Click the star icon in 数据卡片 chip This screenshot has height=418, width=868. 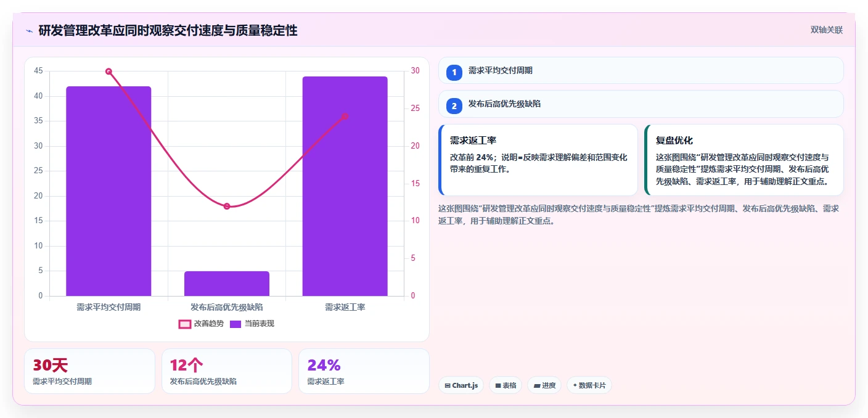point(575,385)
